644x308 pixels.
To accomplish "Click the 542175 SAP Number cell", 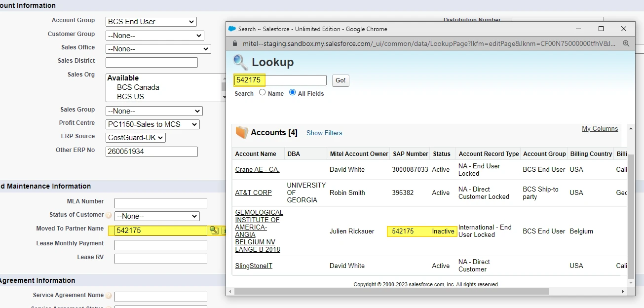I will [x=403, y=231].
